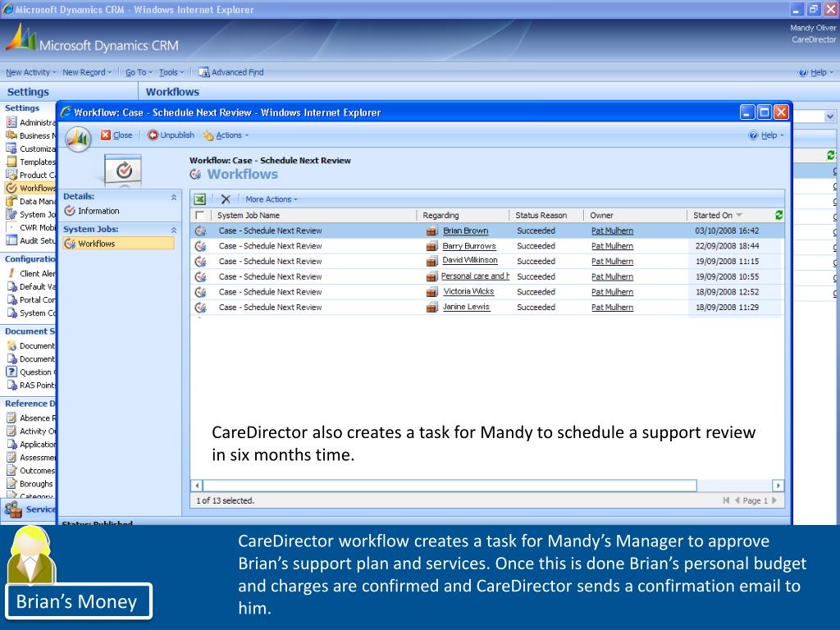
Task: Open the Help menu in Workflow window
Action: (766, 135)
